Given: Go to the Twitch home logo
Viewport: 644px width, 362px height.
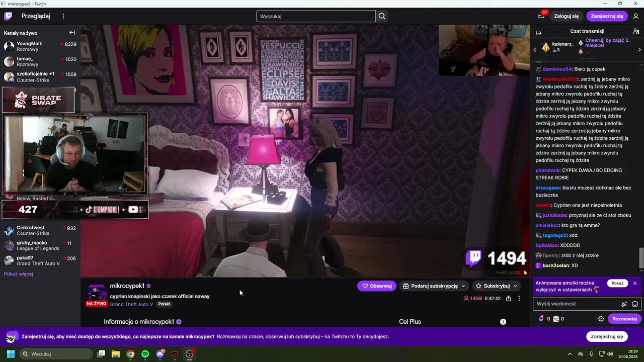Looking at the screenshot, I should point(8,16).
